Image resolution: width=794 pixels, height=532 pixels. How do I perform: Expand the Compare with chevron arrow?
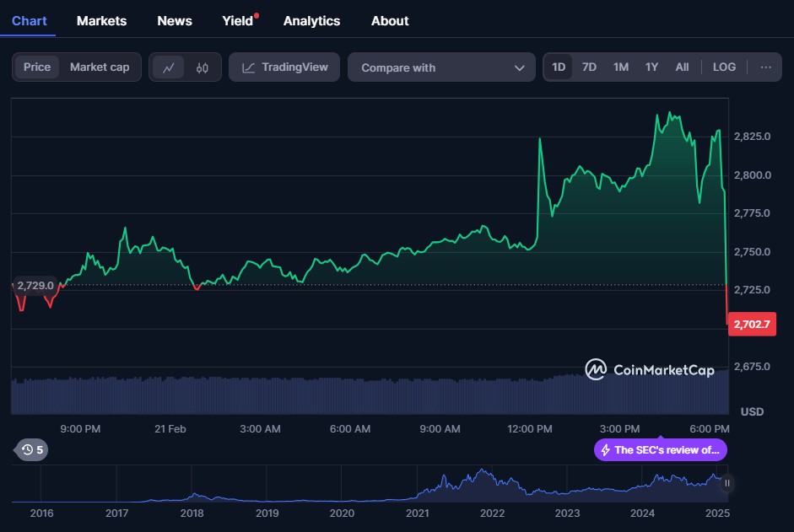[520, 67]
